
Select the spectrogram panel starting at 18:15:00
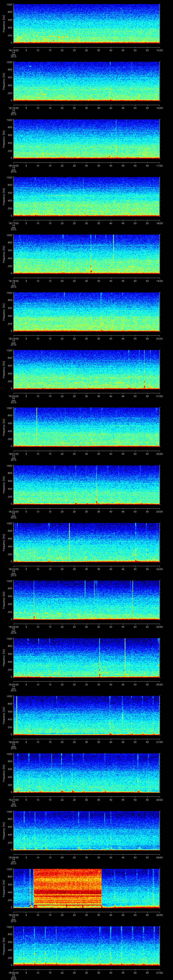coord(87,81)
